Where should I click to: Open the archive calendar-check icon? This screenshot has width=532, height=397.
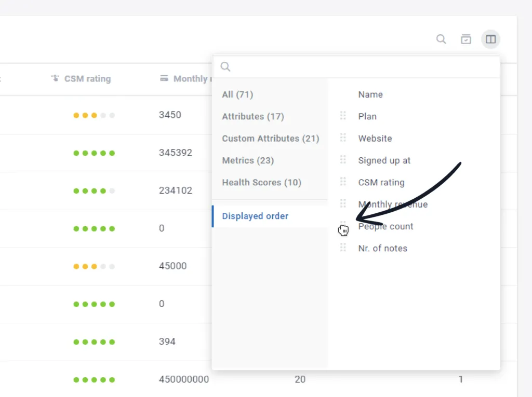tap(466, 39)
